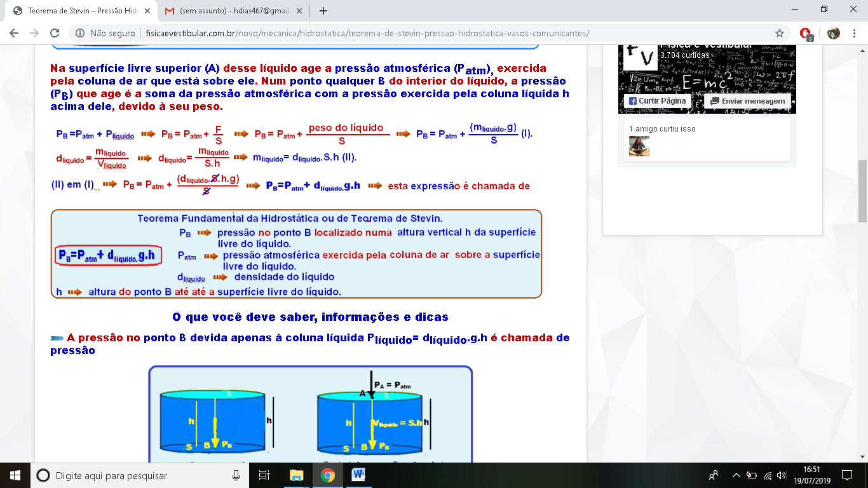This screenshot has width=868, height=488.
Task: Open the clock showing 16:51
Action: pyautogui.click(x=812, y=475)
